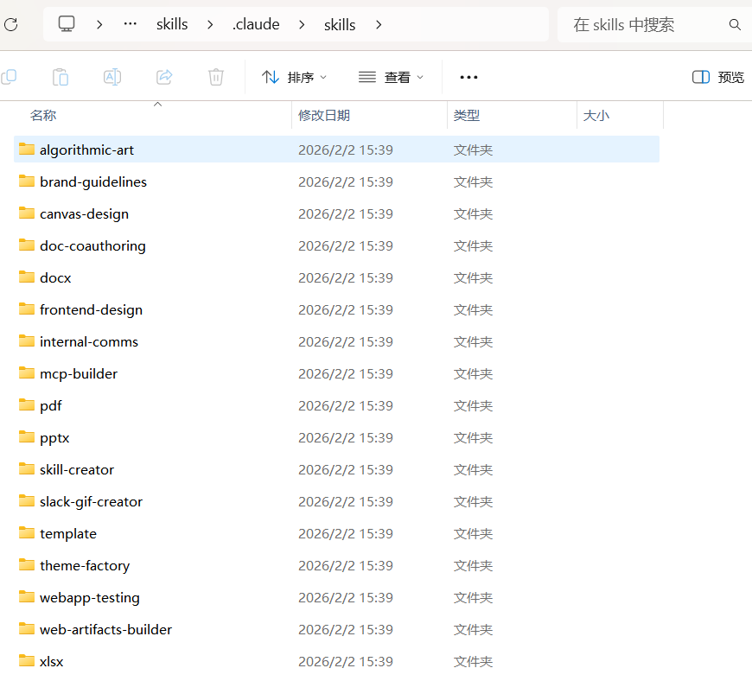Click the Share toolbar icon
The image size is (752, 700).
tap(164, 77)
